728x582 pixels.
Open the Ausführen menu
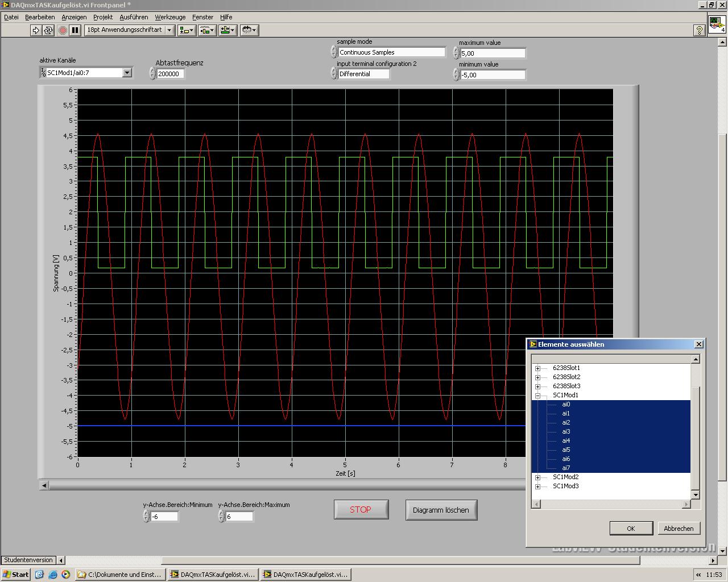click(134, 17)
